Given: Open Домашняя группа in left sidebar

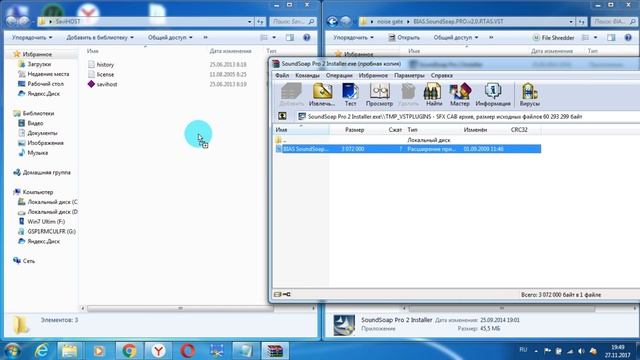Looking at the screenshot, I should click(x=42, y=172).
